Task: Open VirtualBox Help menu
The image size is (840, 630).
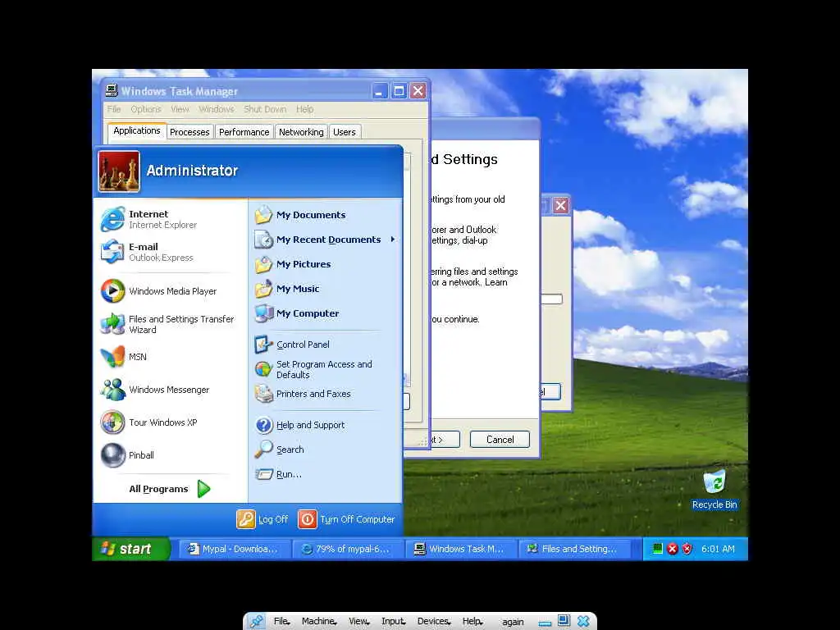Action: coord(472,622)
